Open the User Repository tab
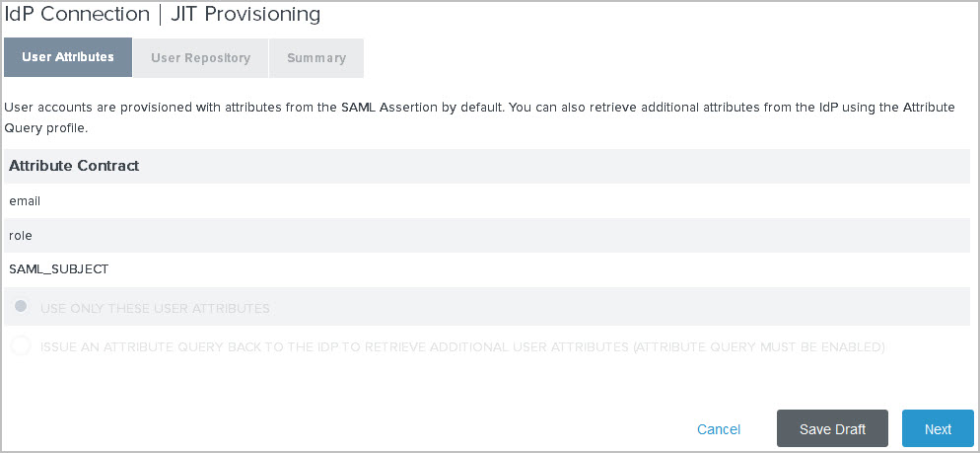980x453 pixels. (200, 58)
